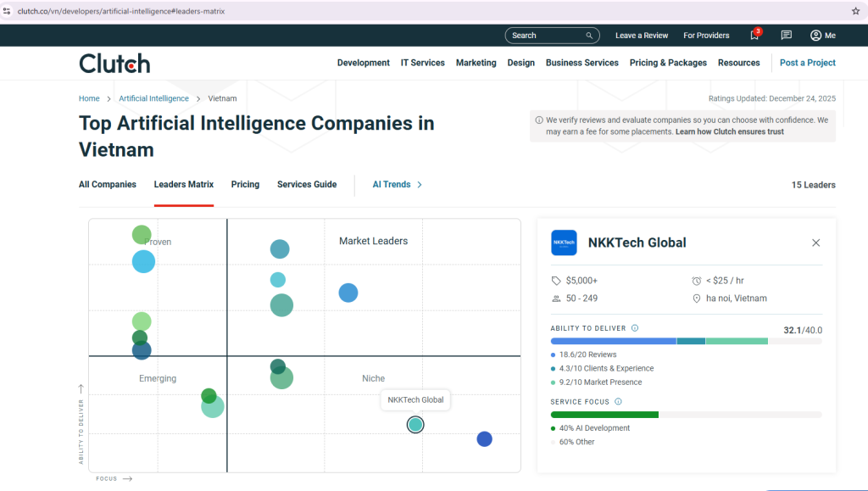Click the Post a Project link
The width and height of the screenshot is (868, 491).
(807, 63)
